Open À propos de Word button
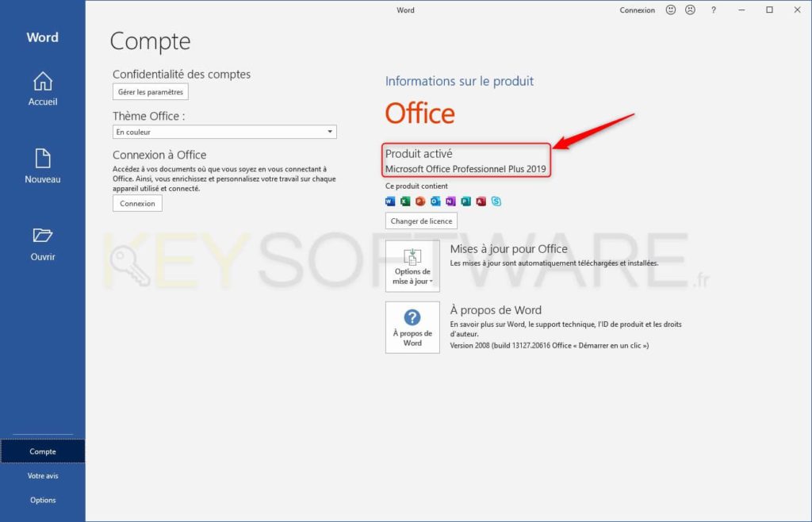The image size is (812, 522). coord(412,328)
